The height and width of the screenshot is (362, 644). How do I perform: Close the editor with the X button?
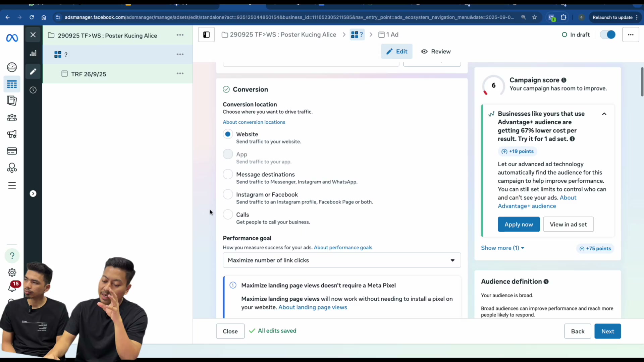click(33, 35)
